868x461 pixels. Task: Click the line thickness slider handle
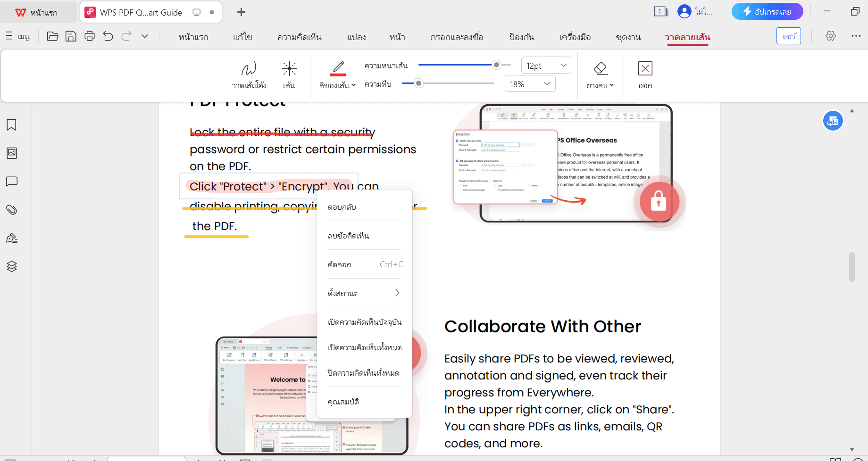[x=496, y=65]
